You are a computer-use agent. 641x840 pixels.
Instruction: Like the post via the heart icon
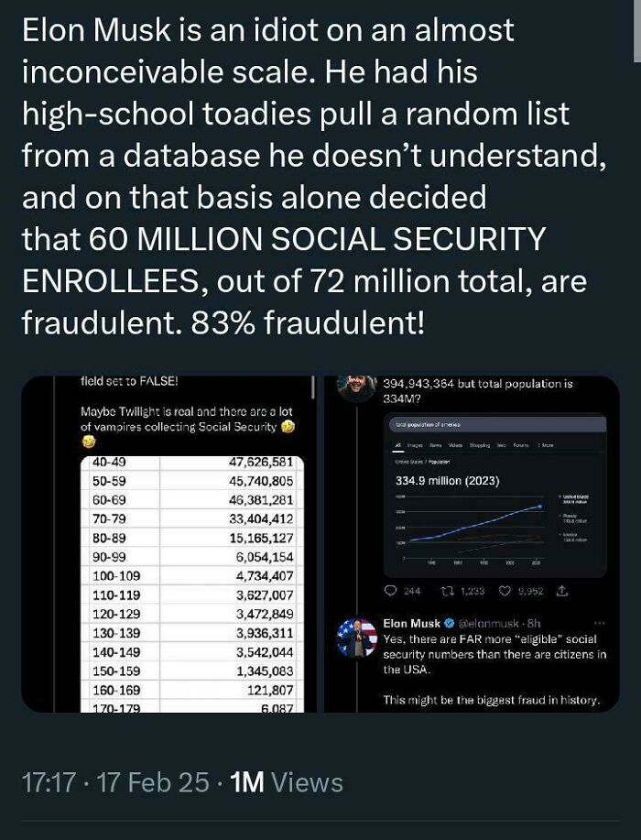[x=505, y=591]
